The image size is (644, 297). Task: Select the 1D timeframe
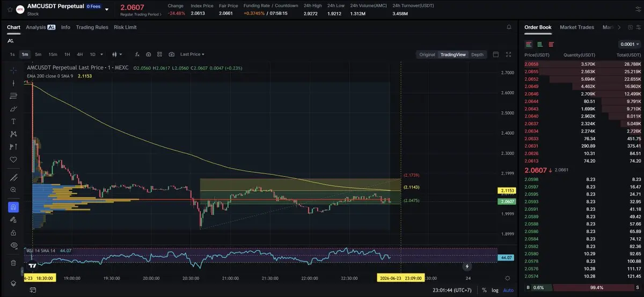coord(92,54)
